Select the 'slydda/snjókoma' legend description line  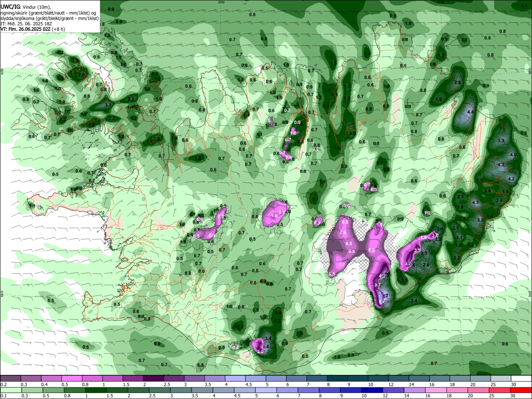[49, 18]
